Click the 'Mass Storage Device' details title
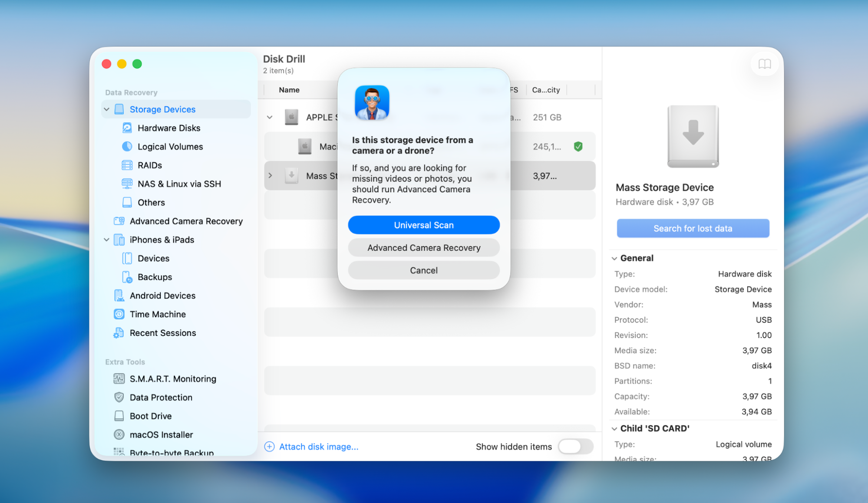 [x=665, y=187]
